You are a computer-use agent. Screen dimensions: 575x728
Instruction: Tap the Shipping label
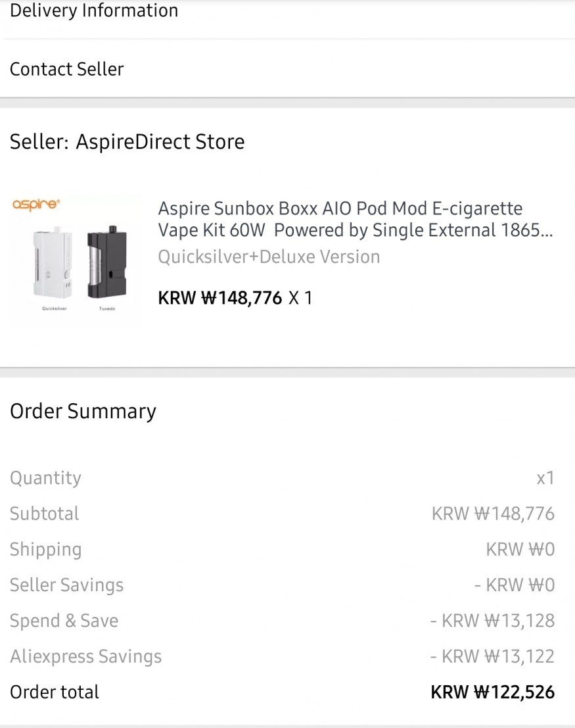[x=45, y=549]
